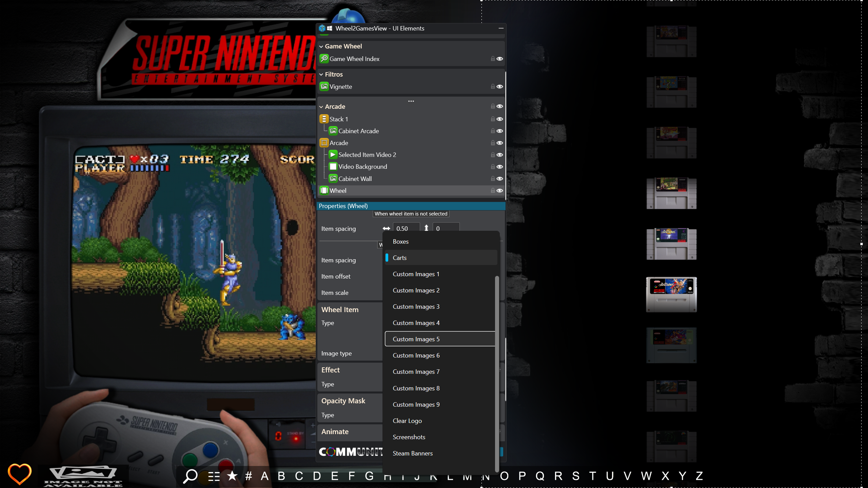Click the panel drag handle ellipsis
Viewport: 868px width, 488px height.
pyautogui.click(x=411, y=101)
